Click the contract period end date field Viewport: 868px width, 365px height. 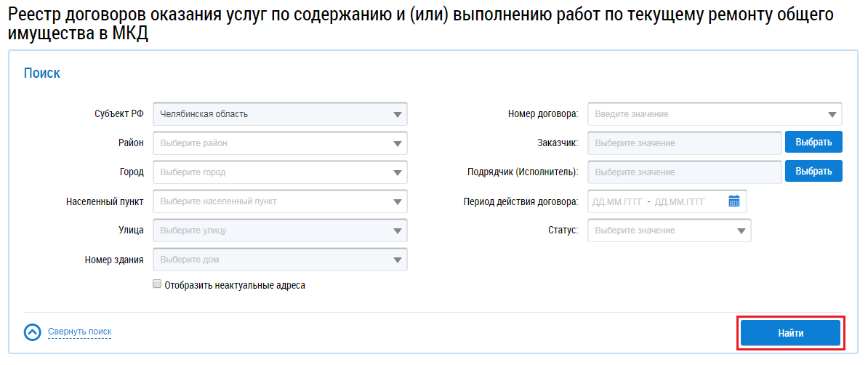pyautogui.click(x=680, y=201)
